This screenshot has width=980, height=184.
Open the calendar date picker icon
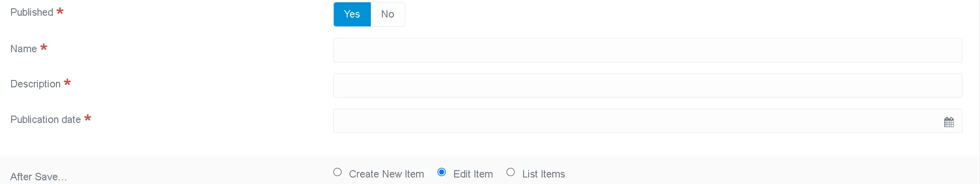(949, 122)
